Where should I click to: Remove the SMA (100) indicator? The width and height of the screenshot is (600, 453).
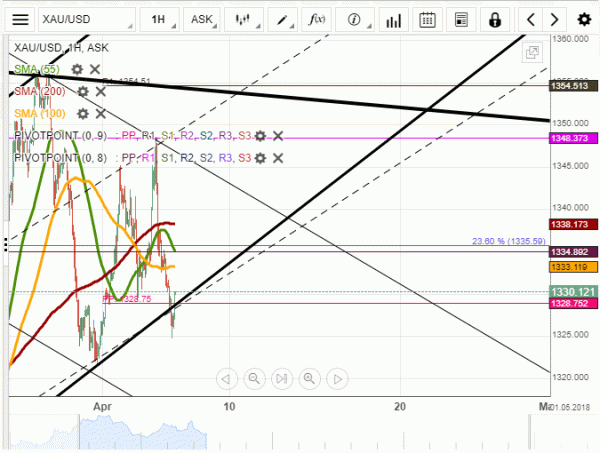coord(101,114)
